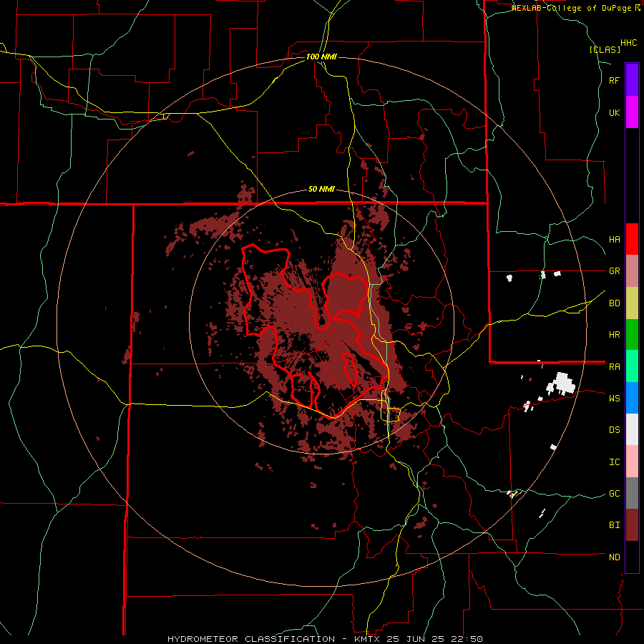
Task: Click the WS legend label
Action: [614, 399]
